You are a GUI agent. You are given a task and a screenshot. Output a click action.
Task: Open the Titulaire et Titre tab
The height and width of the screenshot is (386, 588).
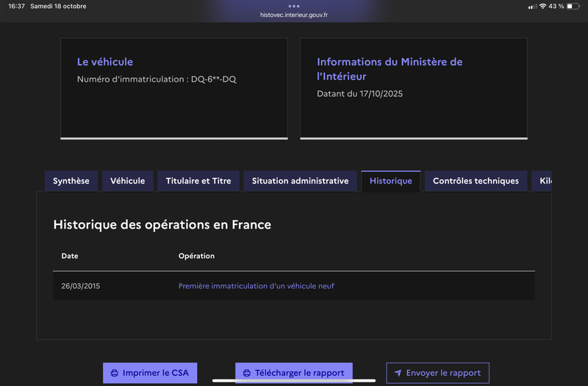pyautogui.click(x=198, y=181)
